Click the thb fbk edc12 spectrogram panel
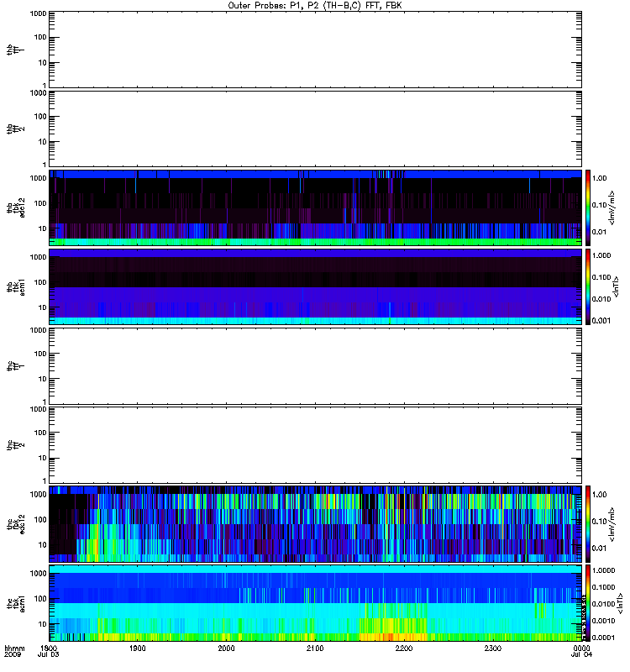The height and width of the screenshot is (672, 630). click(316, 207)
